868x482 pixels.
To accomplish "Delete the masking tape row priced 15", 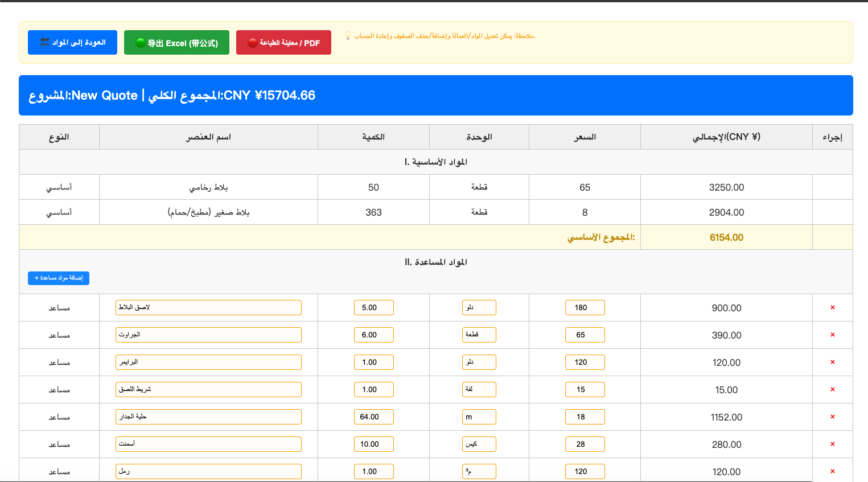I will 832,389.
